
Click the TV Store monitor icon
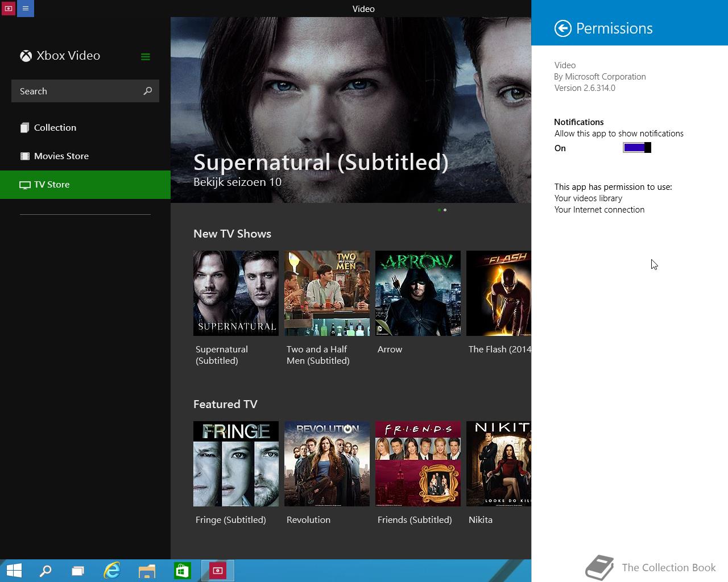(x=24, y=185)
